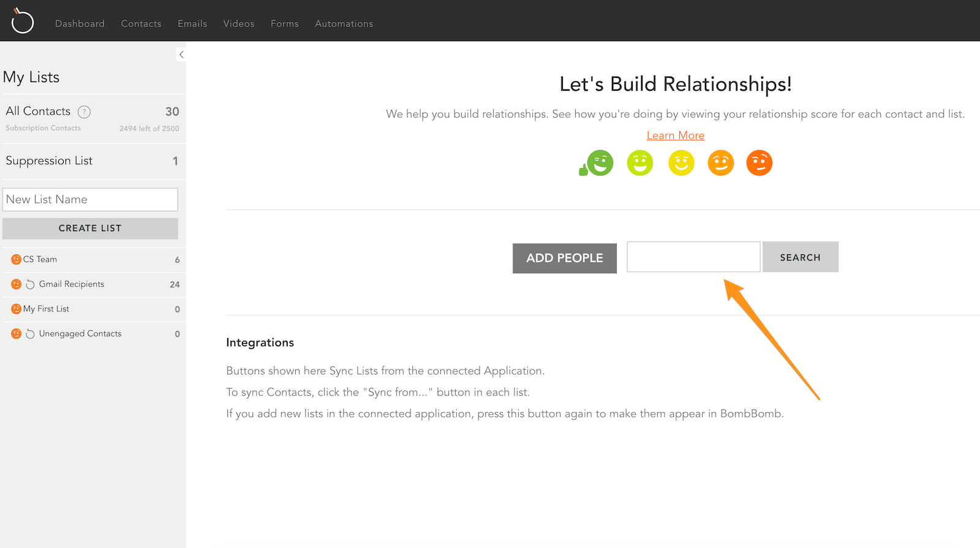Image resolution: width=980 pixels, height=548 pixels.
Task: Click the lime green smiley face
Action: 640,163
